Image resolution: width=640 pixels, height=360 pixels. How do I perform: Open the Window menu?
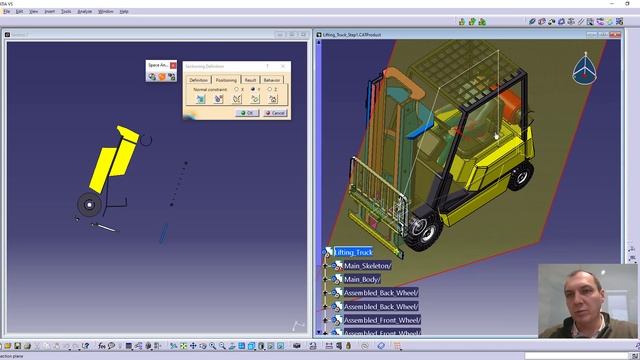click(106, 11)
